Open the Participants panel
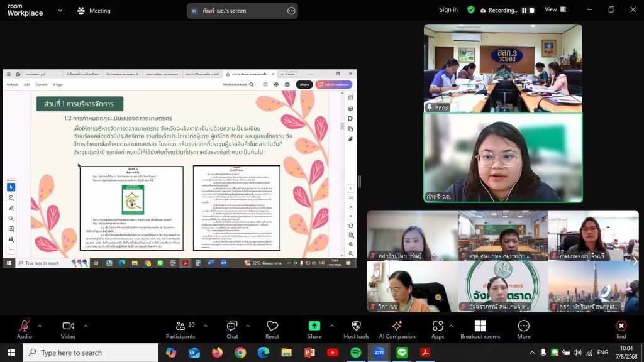The width and height of the screenshot is (644, 362). coord(180,326)
